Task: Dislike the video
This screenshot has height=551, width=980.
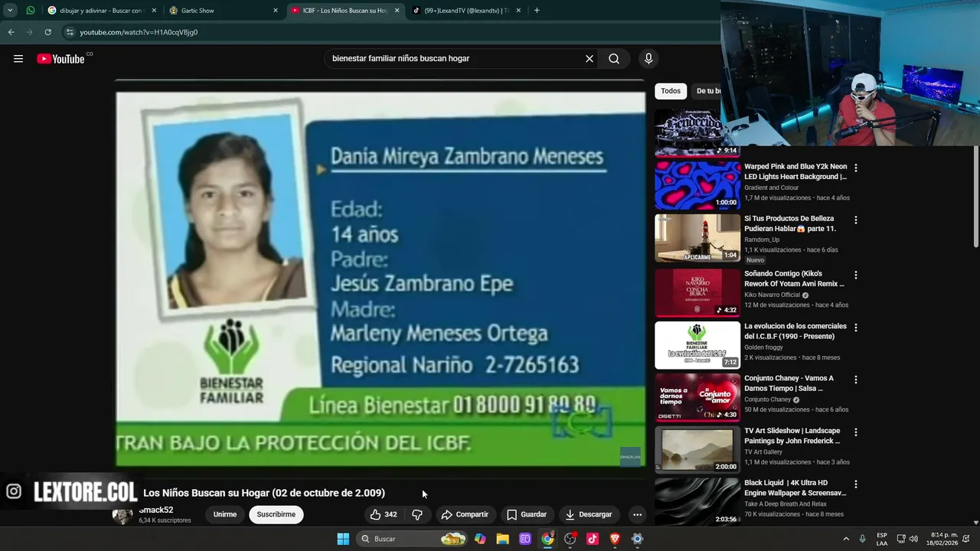Action: point(417,514)
